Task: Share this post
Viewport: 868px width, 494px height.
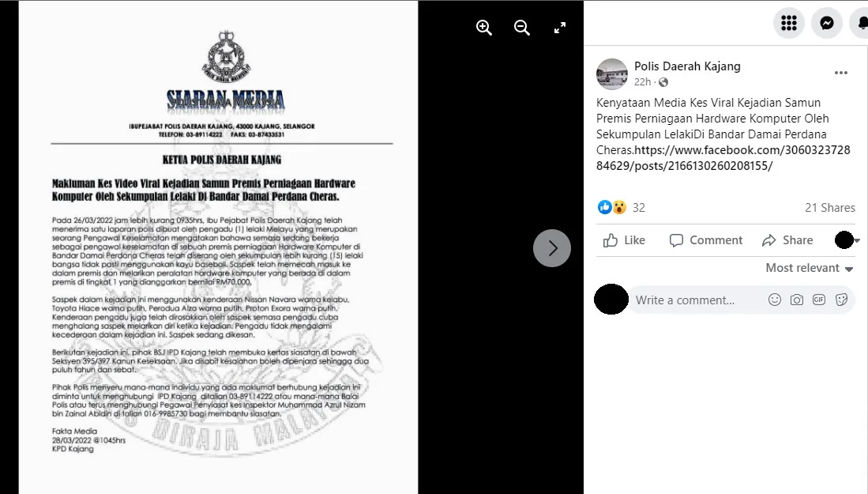Action: [x=787, y=239]
